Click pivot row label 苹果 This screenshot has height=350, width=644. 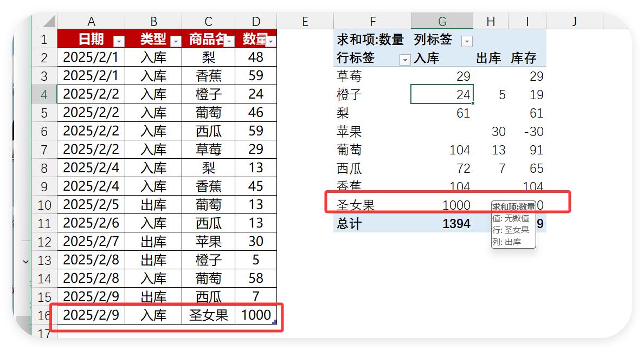(350, 132)
